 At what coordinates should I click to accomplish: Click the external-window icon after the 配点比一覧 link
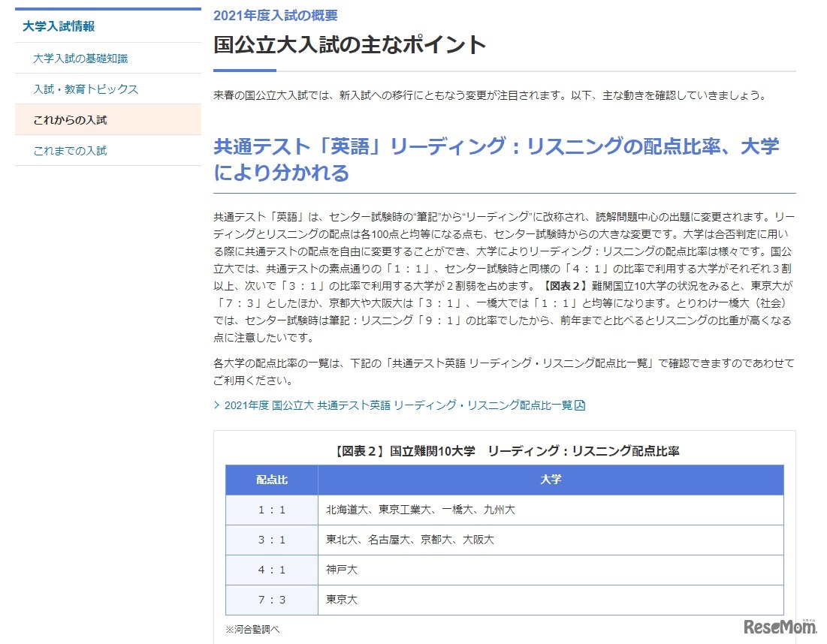click(x=582, y=405)
